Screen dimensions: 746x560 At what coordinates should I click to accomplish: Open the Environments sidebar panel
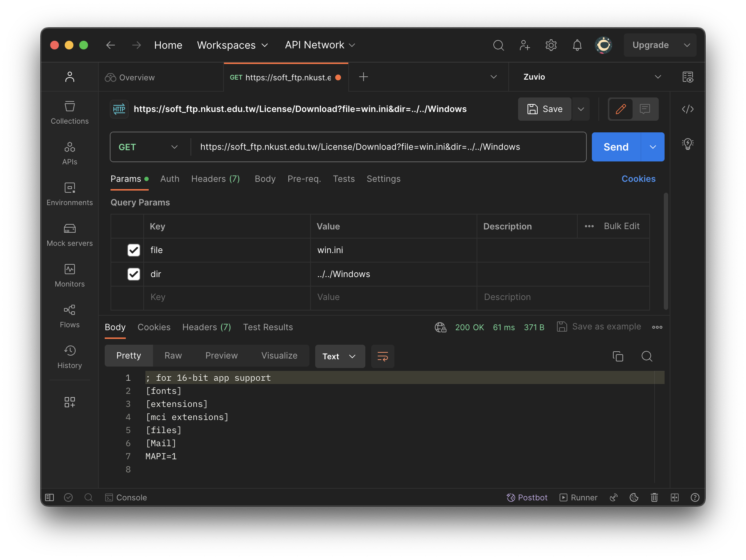pyautogui.click(x=69, y=194)
